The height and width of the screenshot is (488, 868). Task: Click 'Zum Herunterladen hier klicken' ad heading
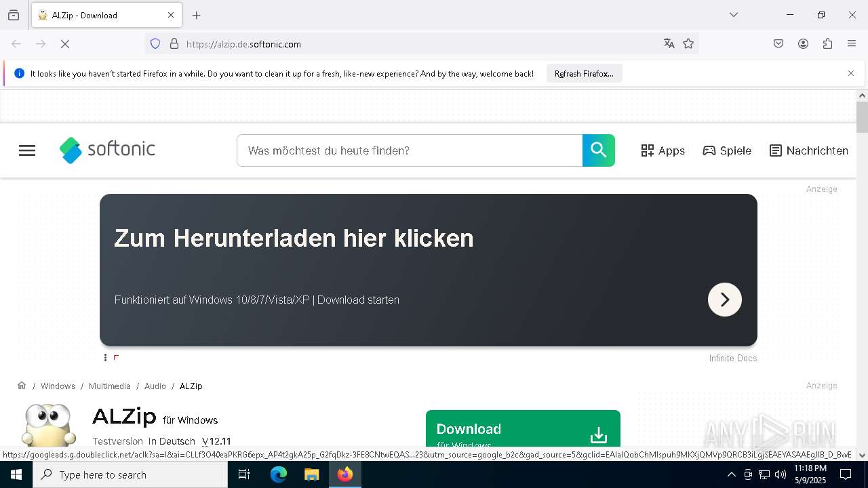point(294,239)
